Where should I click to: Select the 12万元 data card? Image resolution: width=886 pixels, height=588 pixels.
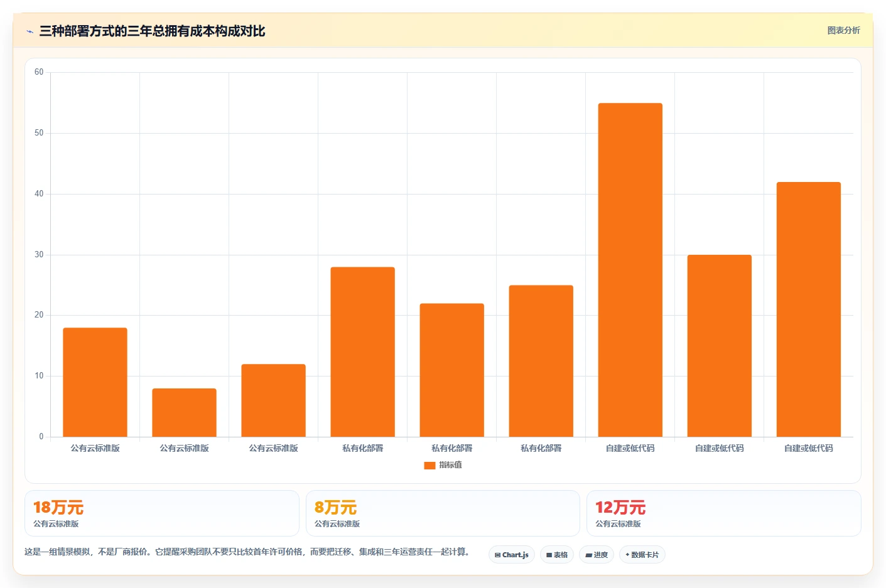pyautogui.click(x=723, y=513)
